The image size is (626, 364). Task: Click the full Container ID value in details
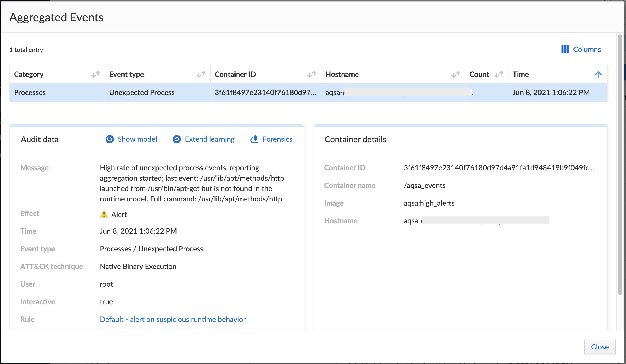coord(499,168)
